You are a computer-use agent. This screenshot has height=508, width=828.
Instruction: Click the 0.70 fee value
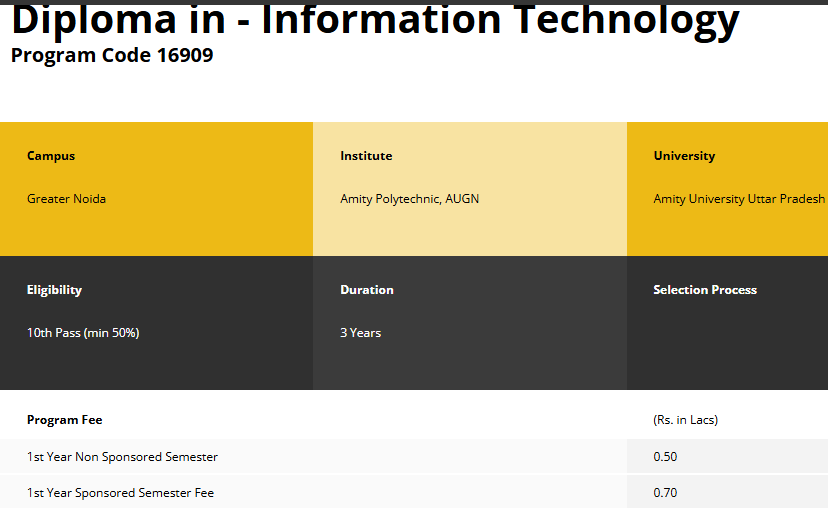tap(665, 493)
